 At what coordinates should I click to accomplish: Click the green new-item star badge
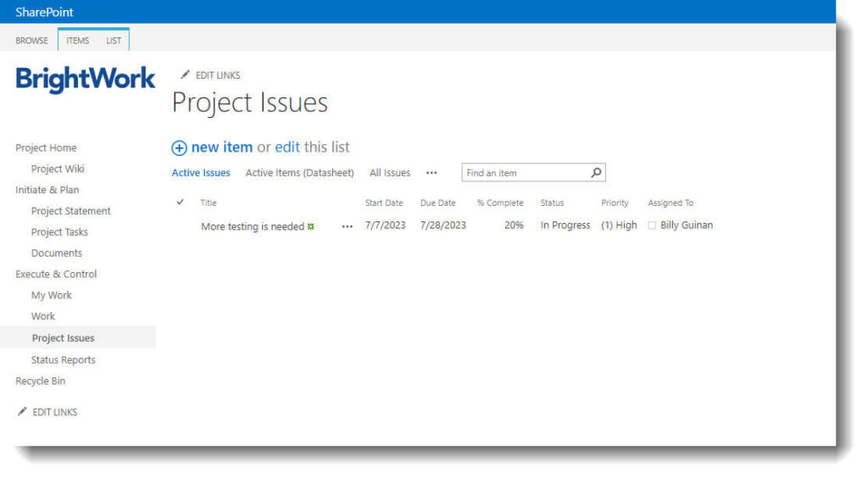[x=311, y=226]
